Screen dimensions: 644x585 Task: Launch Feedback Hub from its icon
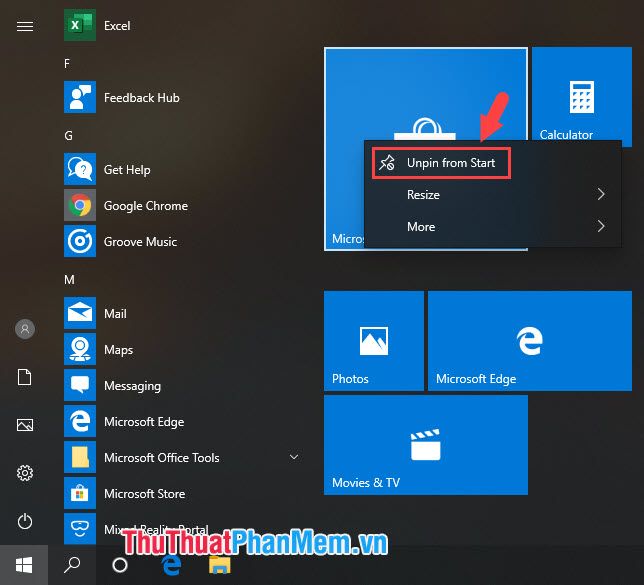coord(80,97)
